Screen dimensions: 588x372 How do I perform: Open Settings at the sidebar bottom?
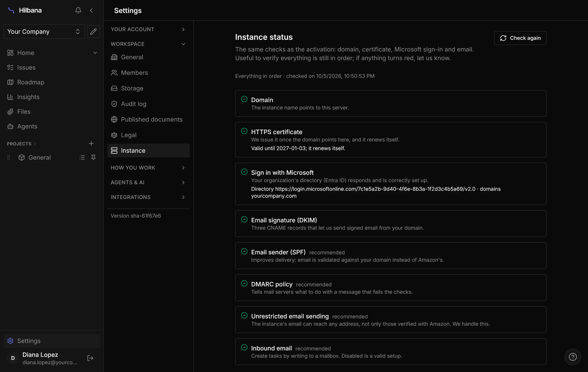pyautogui.click(x=52, y=341)
